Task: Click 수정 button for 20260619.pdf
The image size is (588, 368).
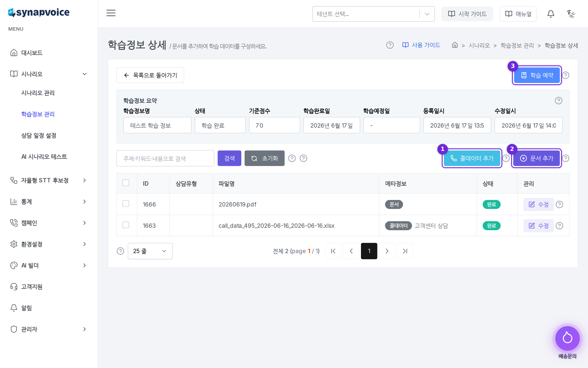Action: [538, 204]
